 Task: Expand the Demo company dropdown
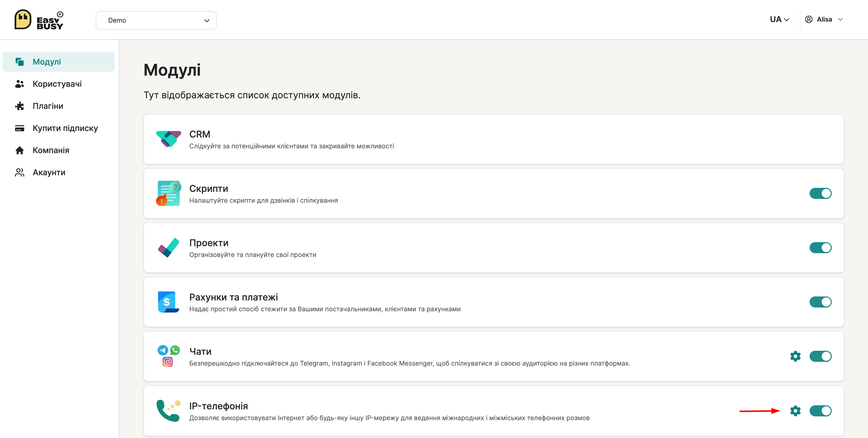point(156,20)
